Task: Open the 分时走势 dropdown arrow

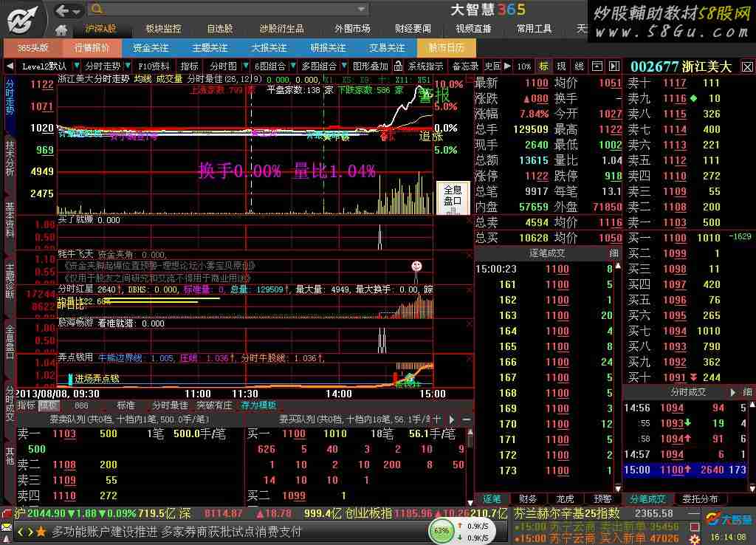Action: [127, 66]
